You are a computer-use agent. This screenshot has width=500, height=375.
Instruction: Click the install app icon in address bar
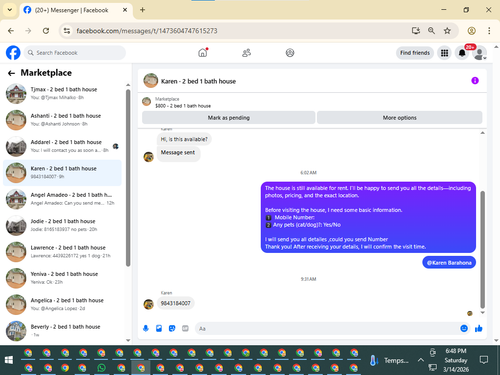(x=416, y=31)
